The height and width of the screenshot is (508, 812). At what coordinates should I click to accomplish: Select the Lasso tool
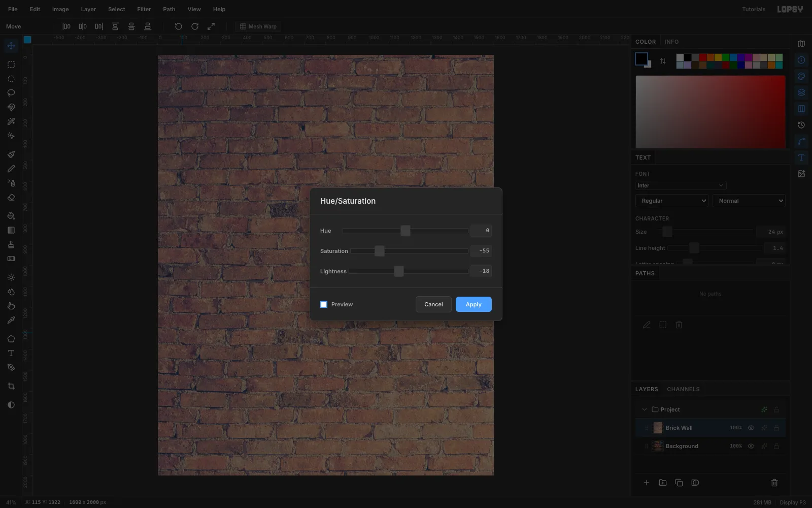[11, 93]
